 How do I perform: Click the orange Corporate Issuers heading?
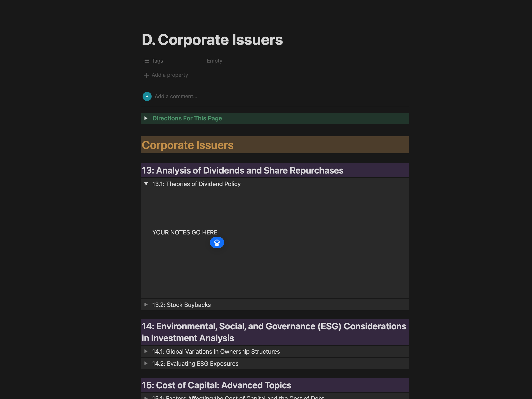coord(188,145)
